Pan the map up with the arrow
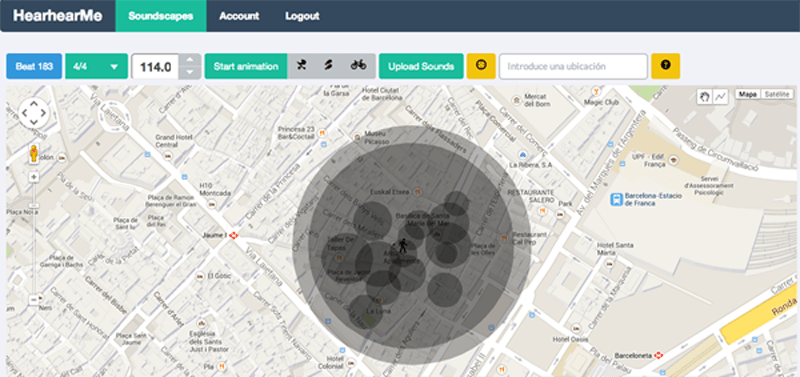 tap(34, 104)
